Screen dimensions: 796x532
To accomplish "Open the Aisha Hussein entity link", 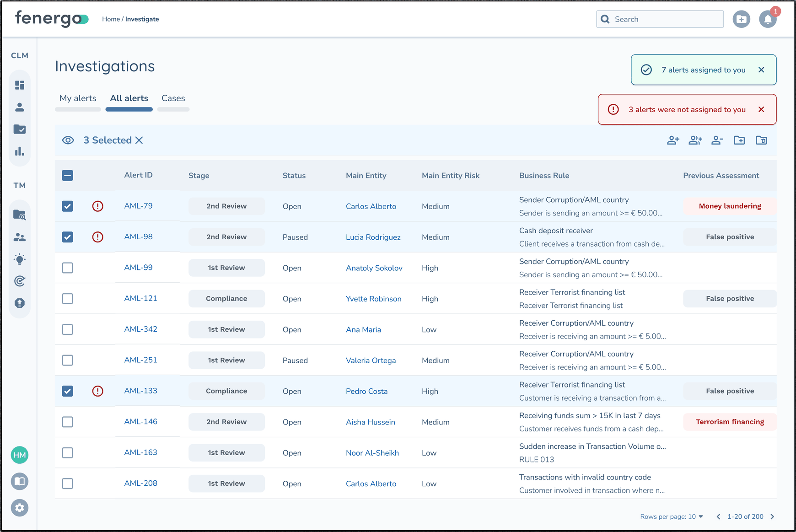I will point(371,422).
